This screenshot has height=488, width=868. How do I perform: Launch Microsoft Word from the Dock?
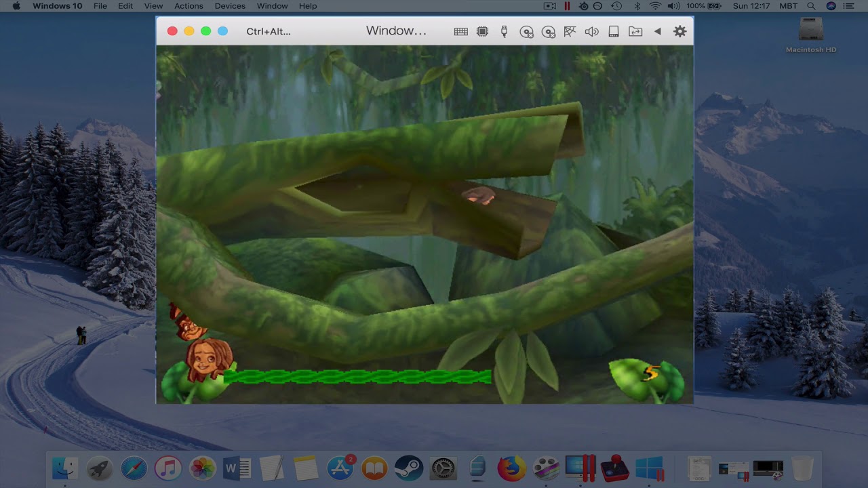(237, 468)
